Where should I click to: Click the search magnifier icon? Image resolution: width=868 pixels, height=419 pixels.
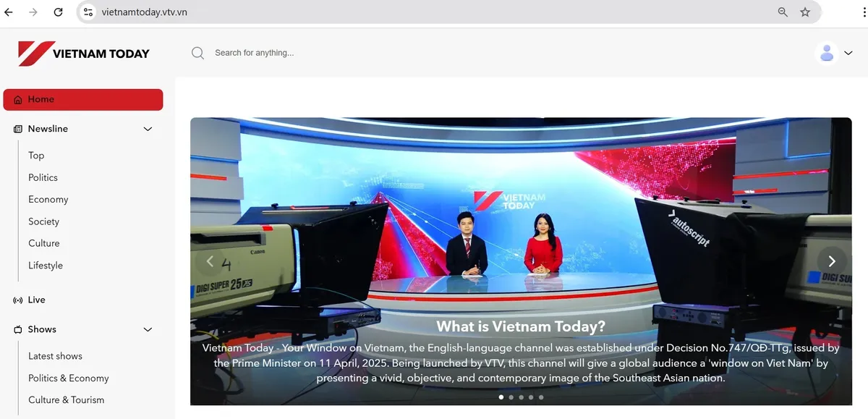point(197,53)
